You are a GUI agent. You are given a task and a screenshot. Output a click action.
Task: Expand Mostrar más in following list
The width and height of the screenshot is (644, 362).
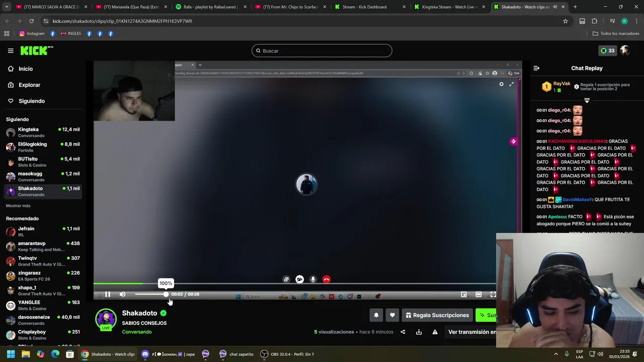[18, 206]
